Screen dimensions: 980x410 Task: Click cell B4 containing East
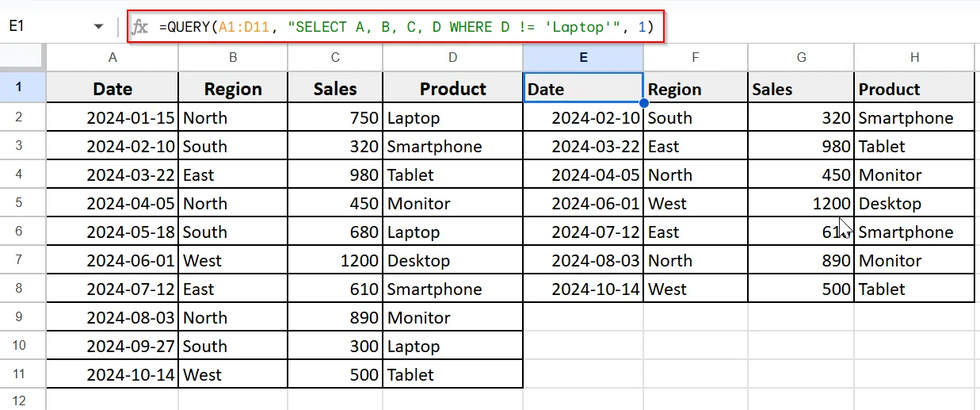[233, 174]
